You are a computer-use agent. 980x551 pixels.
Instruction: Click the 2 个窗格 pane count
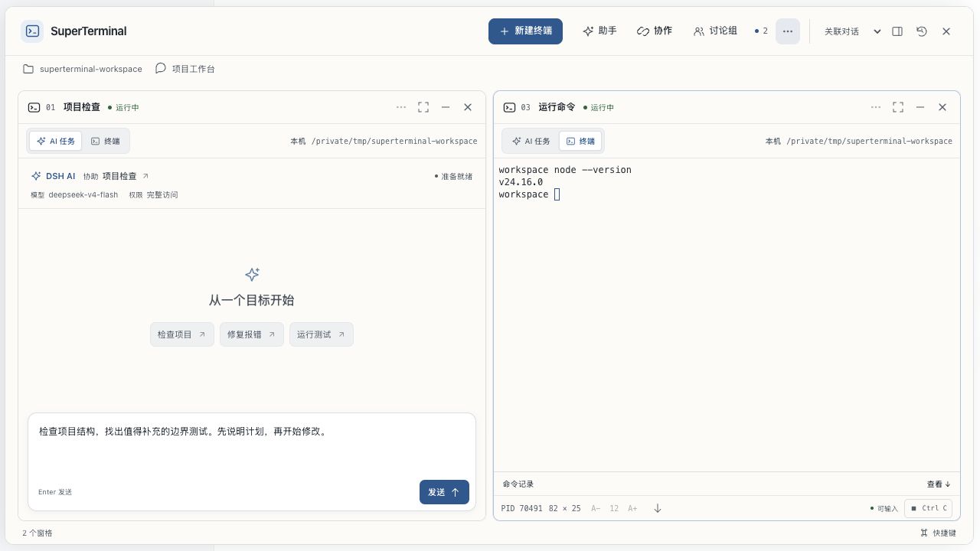pyautogui.click(x=38, y=533)
